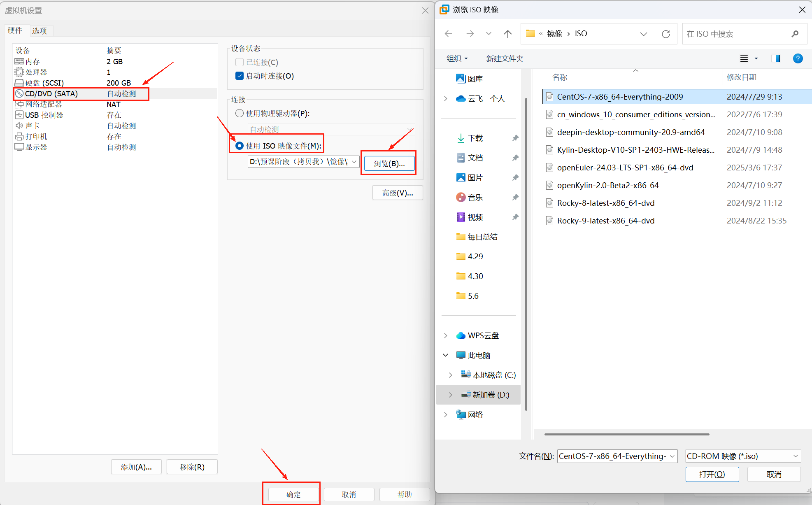Click the 浏览(B)... button
This screenshot has width=812, height=505.
pos(389,163)
